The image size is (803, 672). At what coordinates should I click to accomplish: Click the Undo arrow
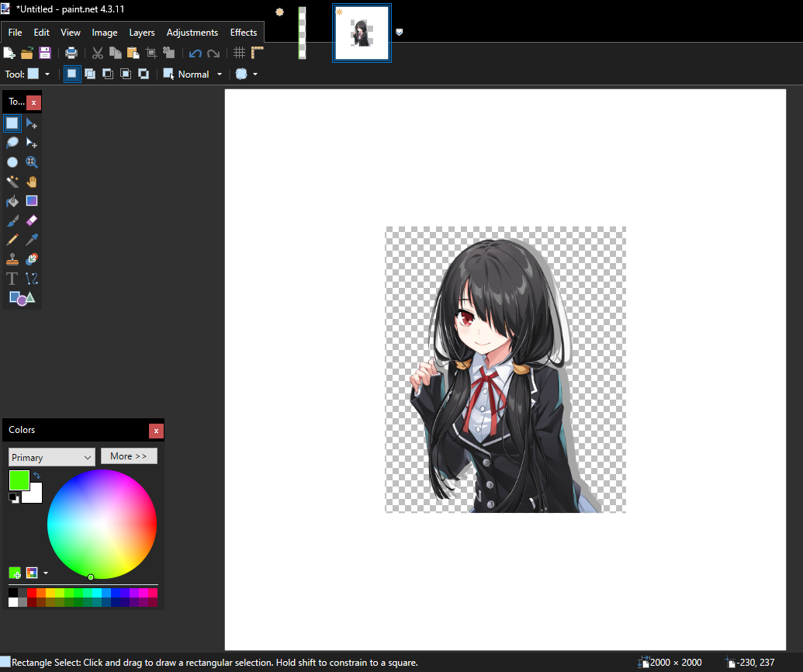click(x=195, y=54)
